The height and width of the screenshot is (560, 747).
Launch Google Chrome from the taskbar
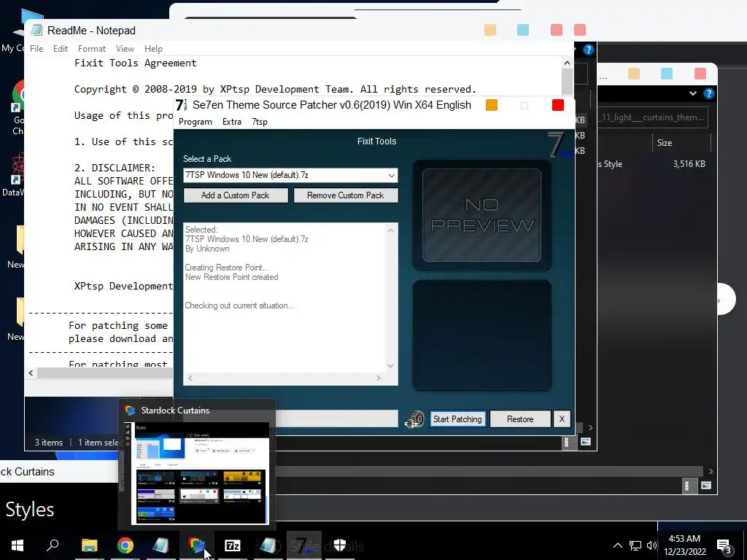click(125, 545)
